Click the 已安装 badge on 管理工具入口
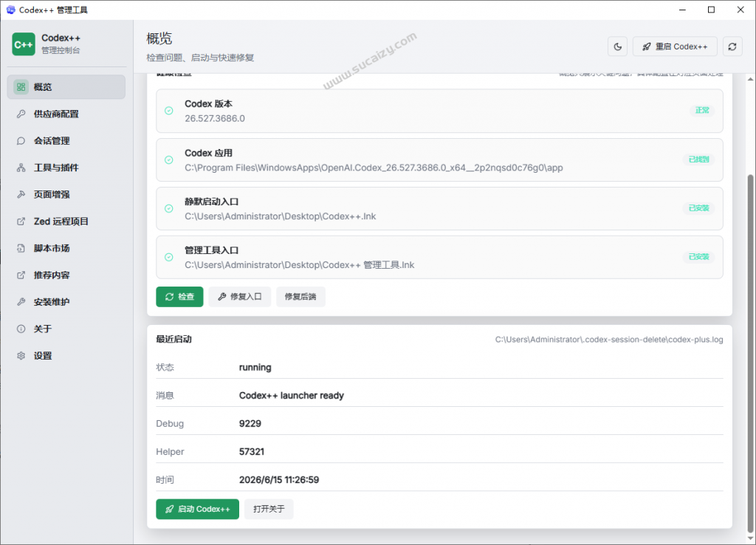The height and width of the screenshot is (545, 756). (698, 256)
